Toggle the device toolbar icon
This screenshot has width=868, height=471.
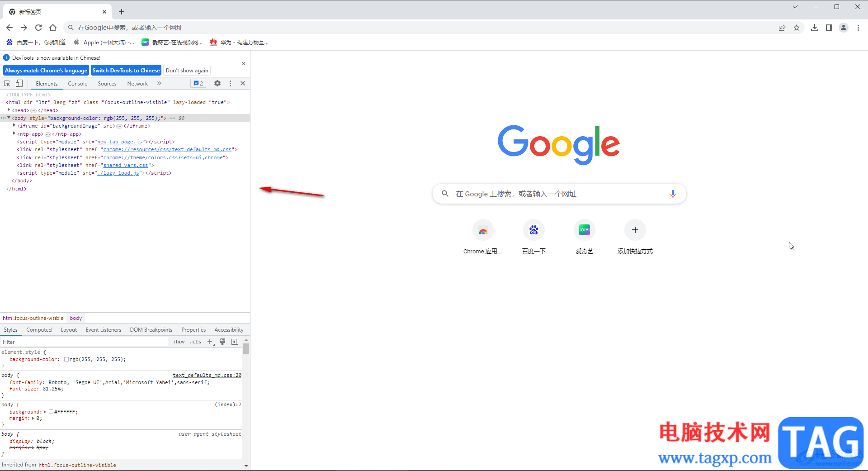[x=19, y=83]
